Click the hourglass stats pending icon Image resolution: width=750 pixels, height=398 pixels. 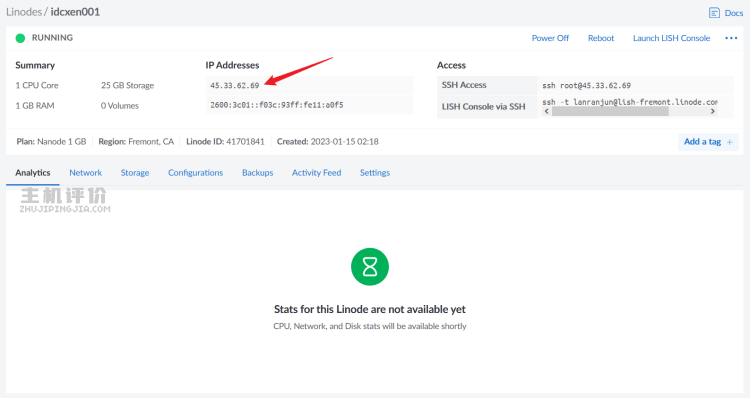pos(370,266)
